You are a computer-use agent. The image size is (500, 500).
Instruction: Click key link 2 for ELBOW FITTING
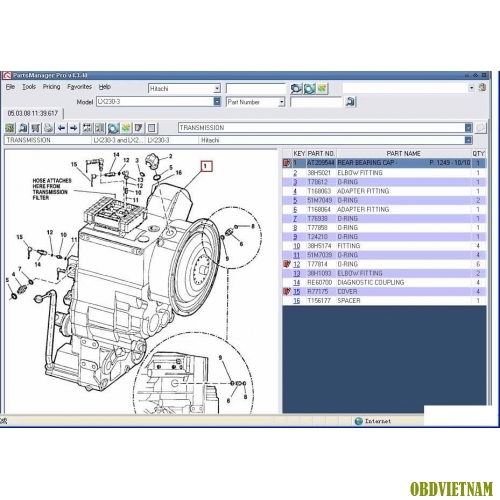[295, 173]
